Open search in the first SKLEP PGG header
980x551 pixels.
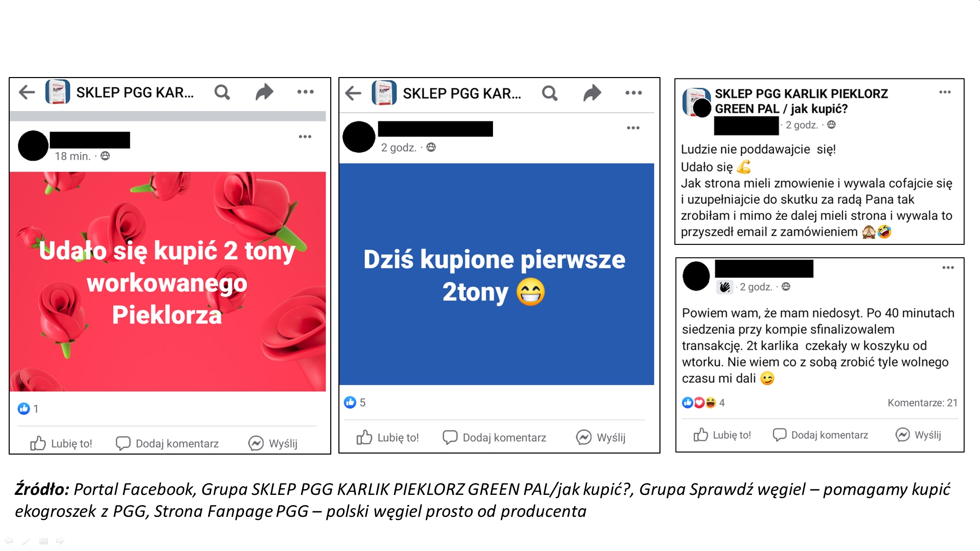click(222, 92)
